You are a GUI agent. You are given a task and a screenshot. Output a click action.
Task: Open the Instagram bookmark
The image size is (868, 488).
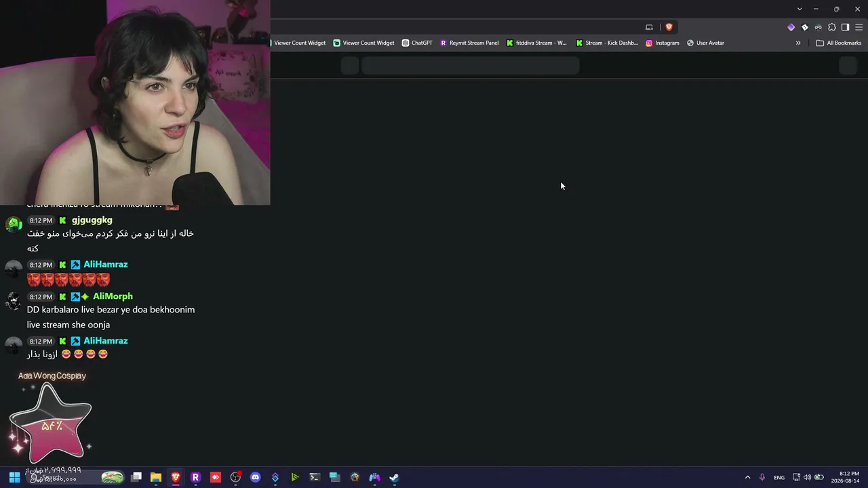pos(663,43)
